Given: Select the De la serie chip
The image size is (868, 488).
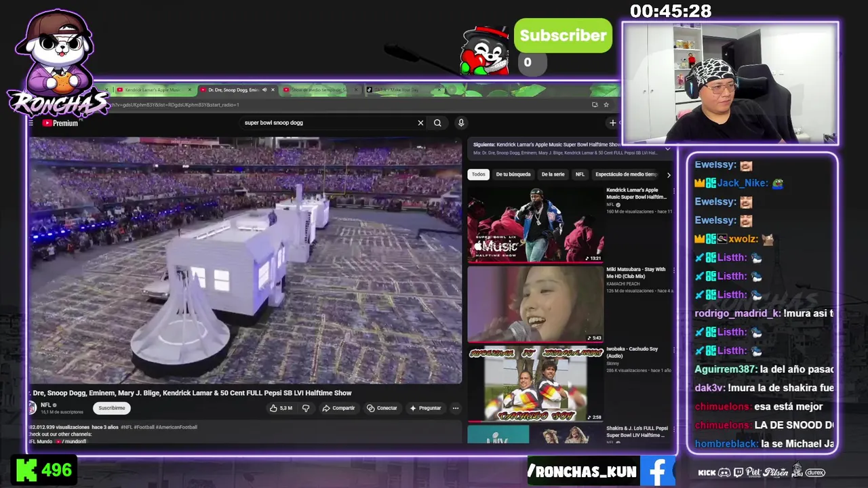Looking at the screenshot, I should [553, 174].
